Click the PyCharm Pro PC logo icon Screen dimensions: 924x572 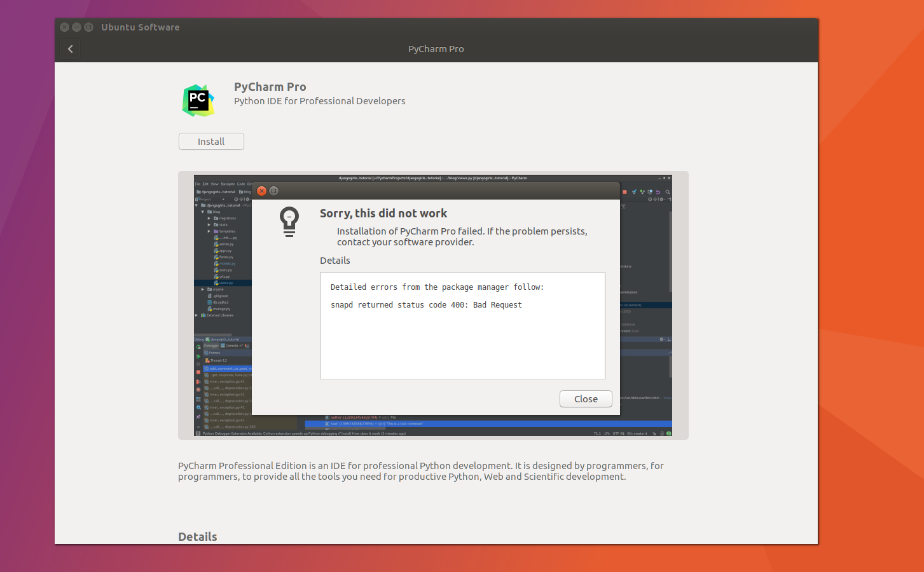click(x=198, y=100)
